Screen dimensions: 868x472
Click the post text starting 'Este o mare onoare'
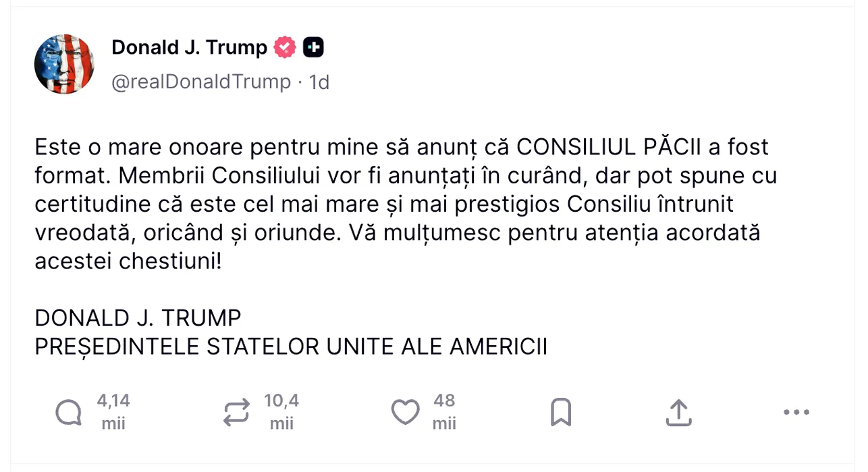(x=270, y=147)
